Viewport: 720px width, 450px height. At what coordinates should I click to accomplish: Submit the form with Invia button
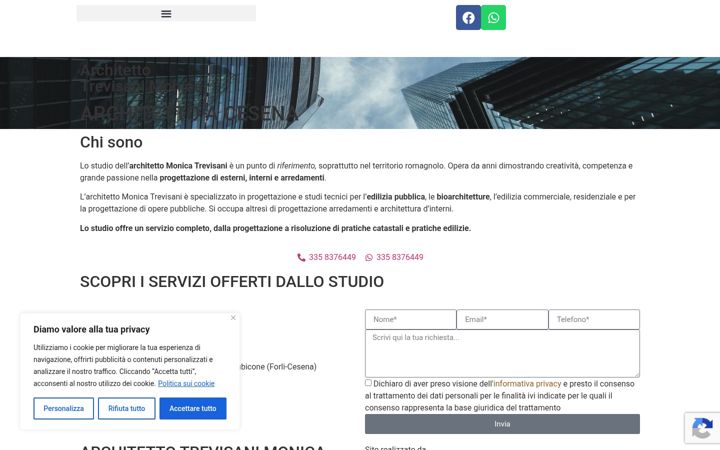[502, 424]
